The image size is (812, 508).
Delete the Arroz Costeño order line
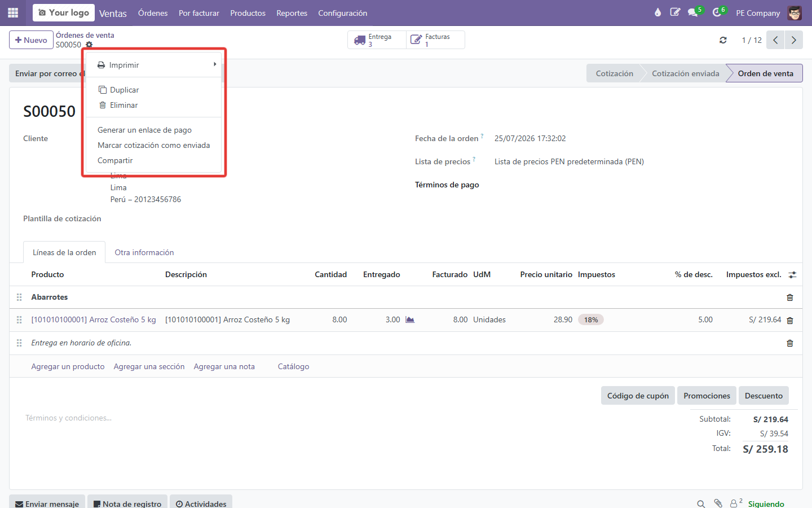tap(789, 320)
